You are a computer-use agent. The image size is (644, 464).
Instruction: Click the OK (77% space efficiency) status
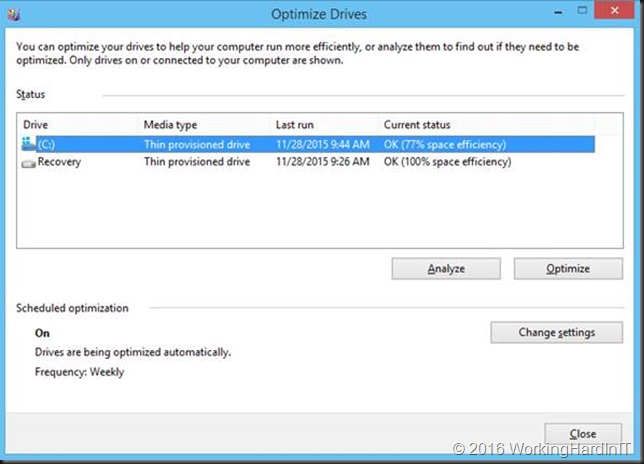point(445,145)
